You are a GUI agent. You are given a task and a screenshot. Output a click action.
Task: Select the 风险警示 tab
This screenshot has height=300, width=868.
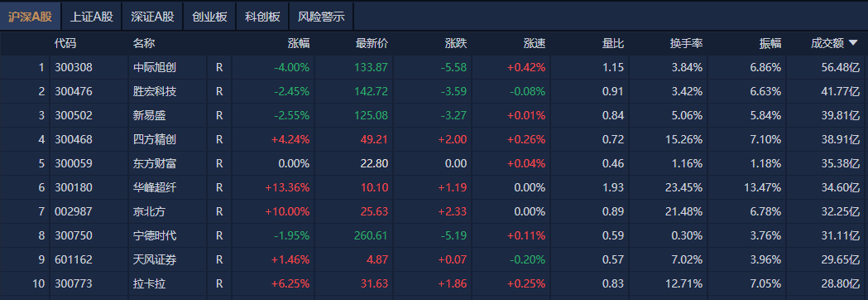click(321, 17)
